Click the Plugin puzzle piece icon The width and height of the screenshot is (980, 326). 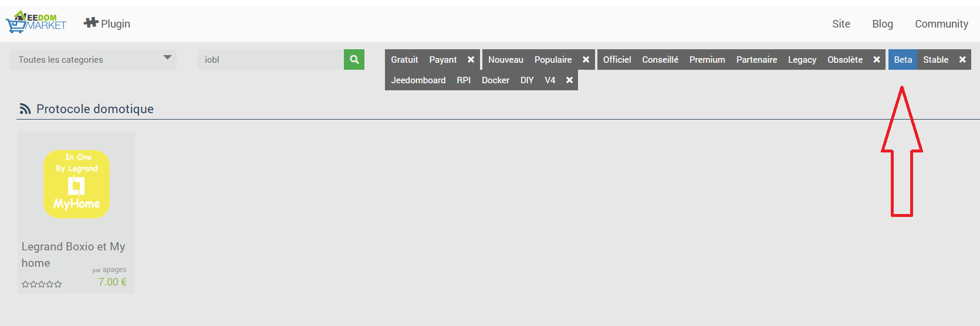click(x=90, y=23)
